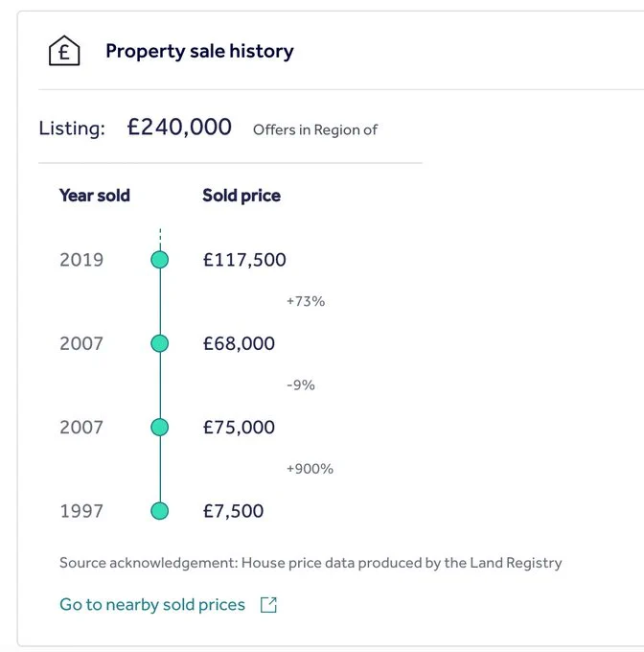The width and height of the screenshot is (644, 652).
Task: Click the +900% price change label
Action: pos(310,469)
